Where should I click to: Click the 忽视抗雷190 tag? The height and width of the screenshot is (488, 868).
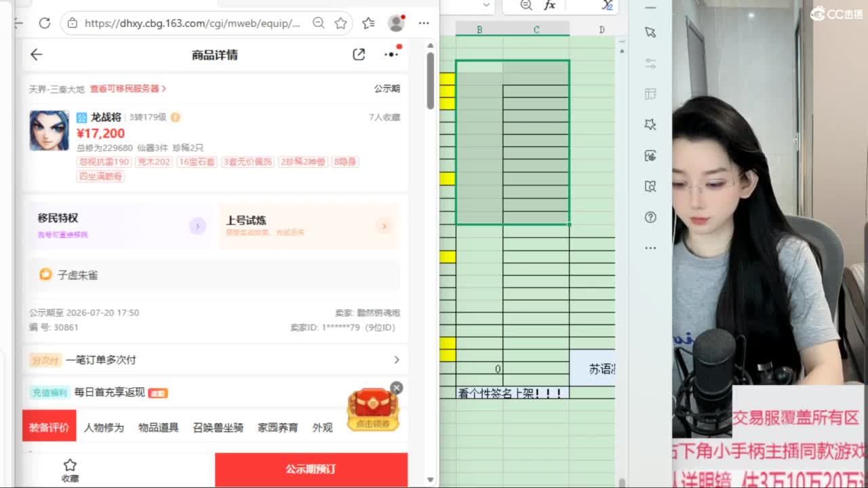[104, 162]
